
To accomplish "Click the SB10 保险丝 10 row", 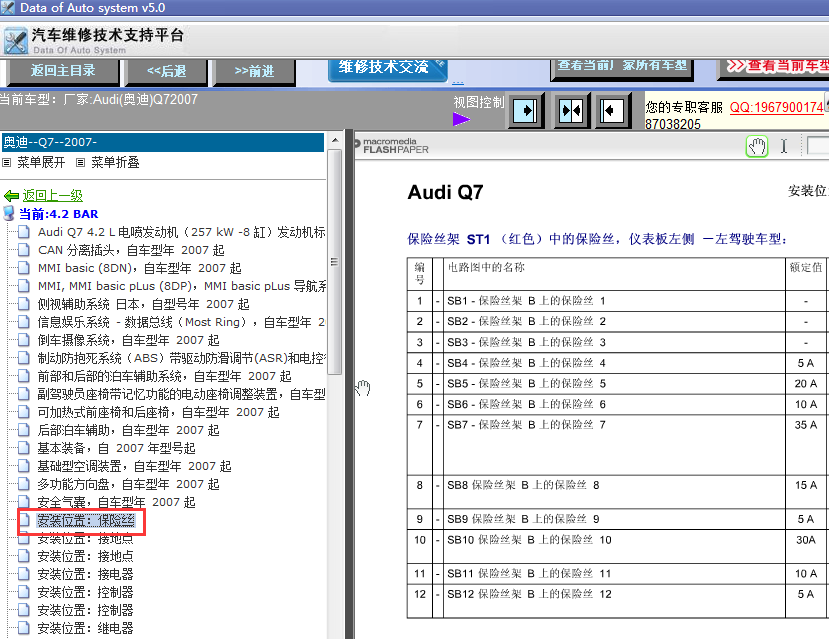I will pos(529,540).
